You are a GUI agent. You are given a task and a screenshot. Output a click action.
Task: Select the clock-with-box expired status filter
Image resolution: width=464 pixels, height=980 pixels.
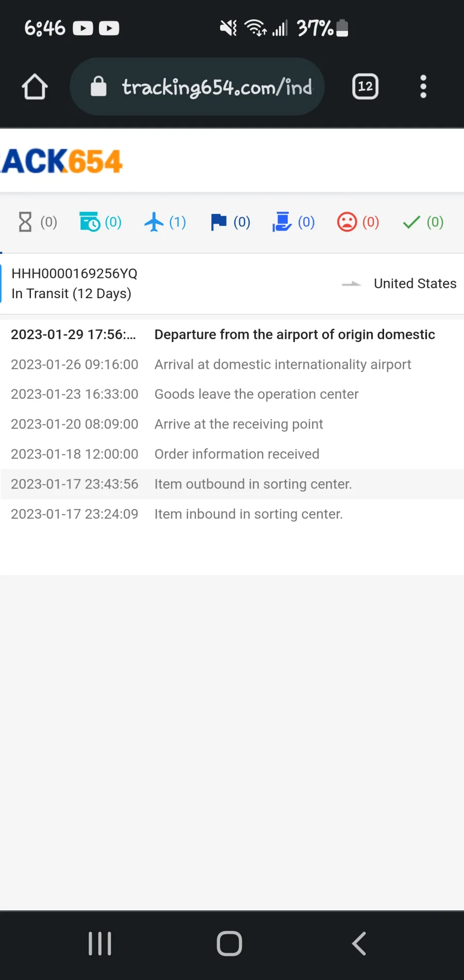101,222
